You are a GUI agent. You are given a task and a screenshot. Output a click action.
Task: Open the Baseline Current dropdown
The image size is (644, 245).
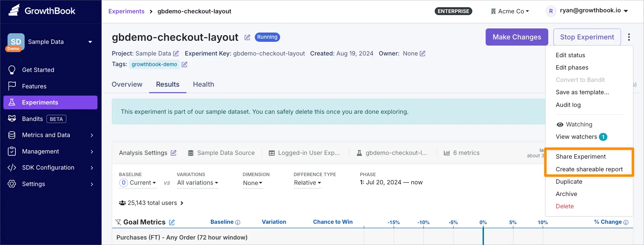(138, 183)
